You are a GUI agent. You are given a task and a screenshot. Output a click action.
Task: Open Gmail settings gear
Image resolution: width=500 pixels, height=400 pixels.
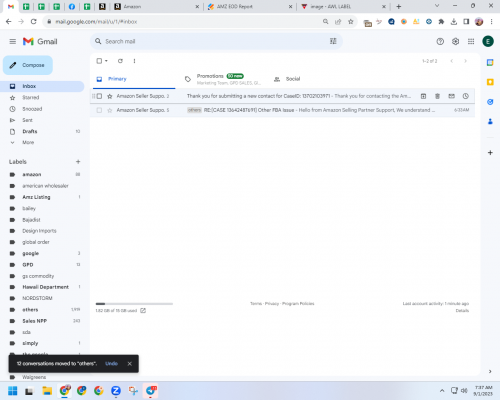point(455,41)
